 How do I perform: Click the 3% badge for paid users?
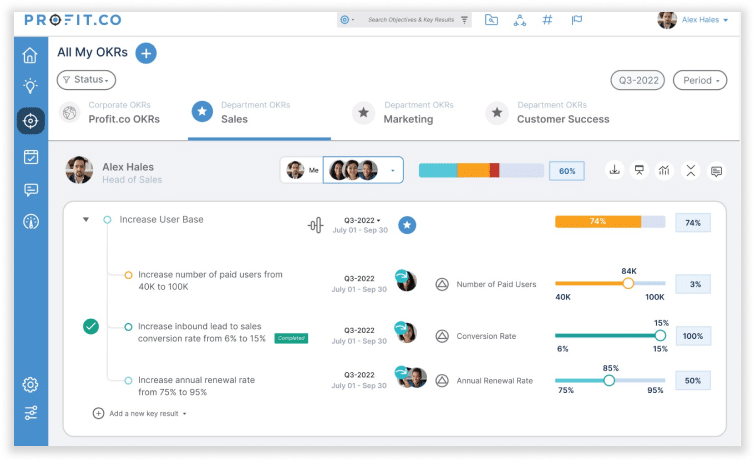click(693, 284)
